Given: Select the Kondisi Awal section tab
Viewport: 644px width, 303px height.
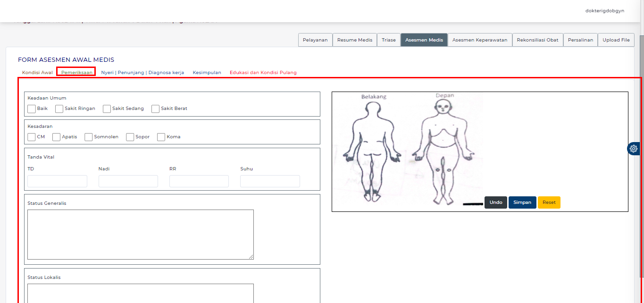Looking at the screenshot, I should click(37, 72).
